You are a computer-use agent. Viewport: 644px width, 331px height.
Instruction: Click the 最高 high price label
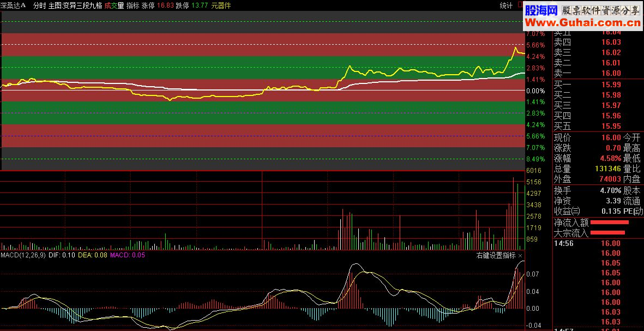pyautogui.click(x=631, y=148)
